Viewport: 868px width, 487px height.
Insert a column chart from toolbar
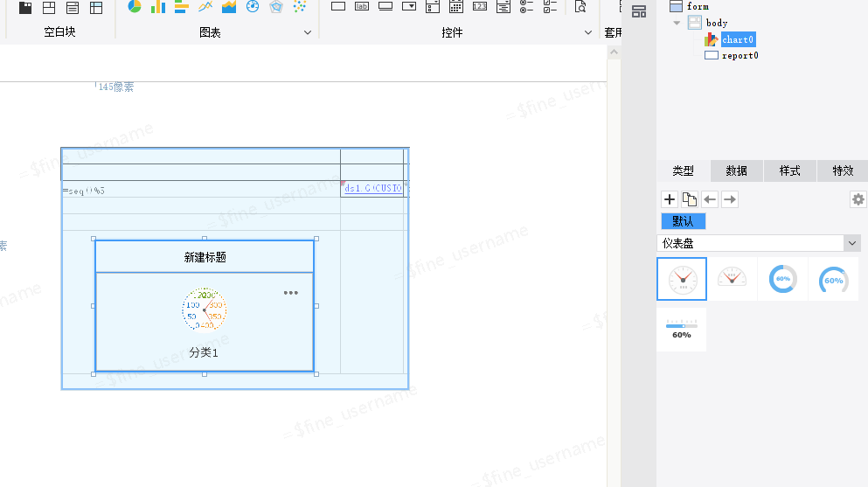click(158, 7)
